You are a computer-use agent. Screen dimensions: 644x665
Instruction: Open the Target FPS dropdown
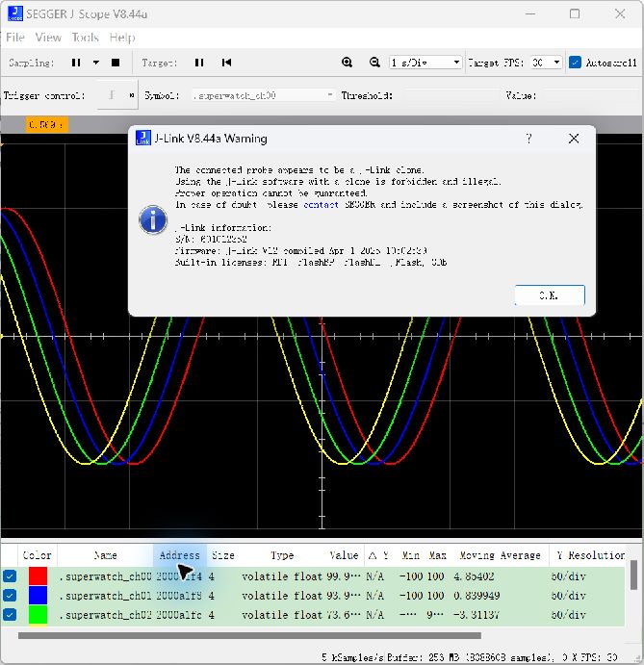tap(547, 63)
